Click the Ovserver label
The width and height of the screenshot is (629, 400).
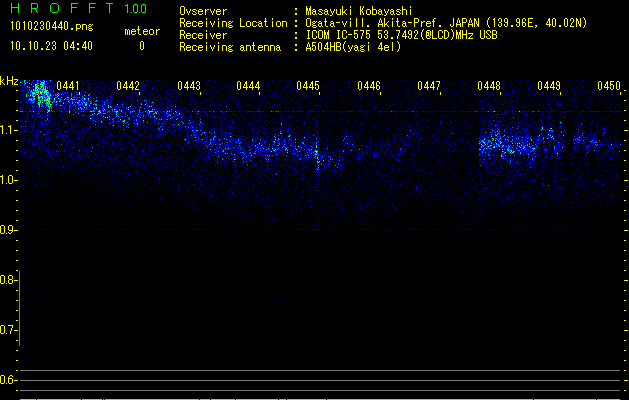pyautogui.click(x=203, y=11)
